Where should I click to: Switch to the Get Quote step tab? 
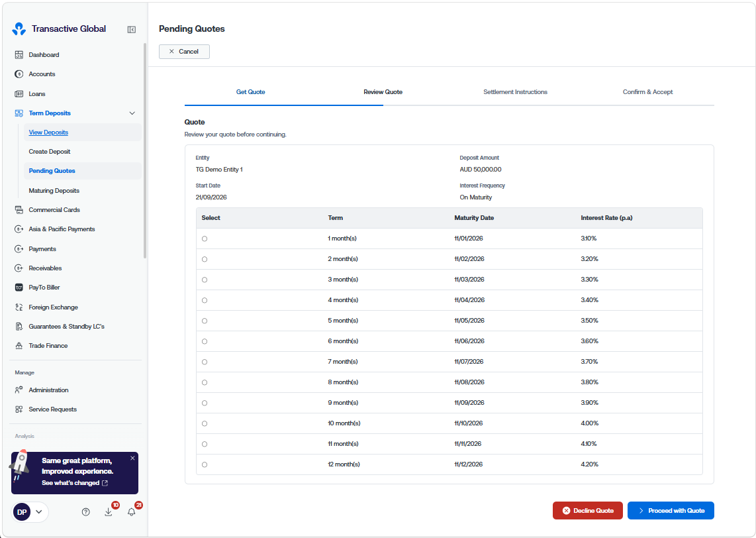[x=251, y=92]
